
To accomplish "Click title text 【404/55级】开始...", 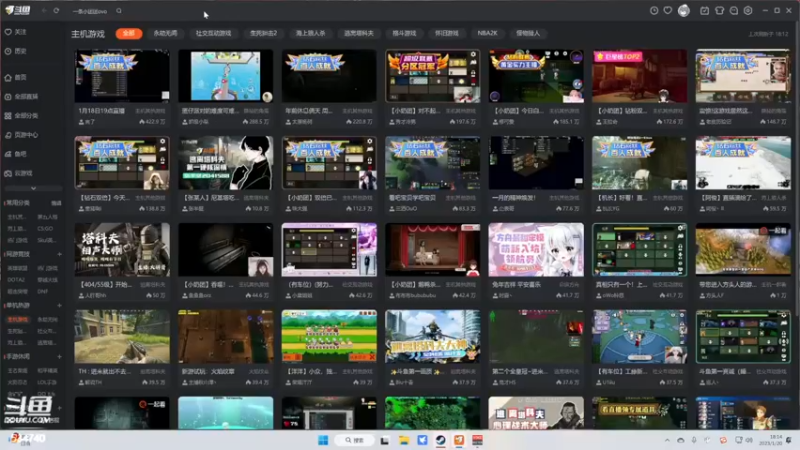I will (x=105, y=285).
